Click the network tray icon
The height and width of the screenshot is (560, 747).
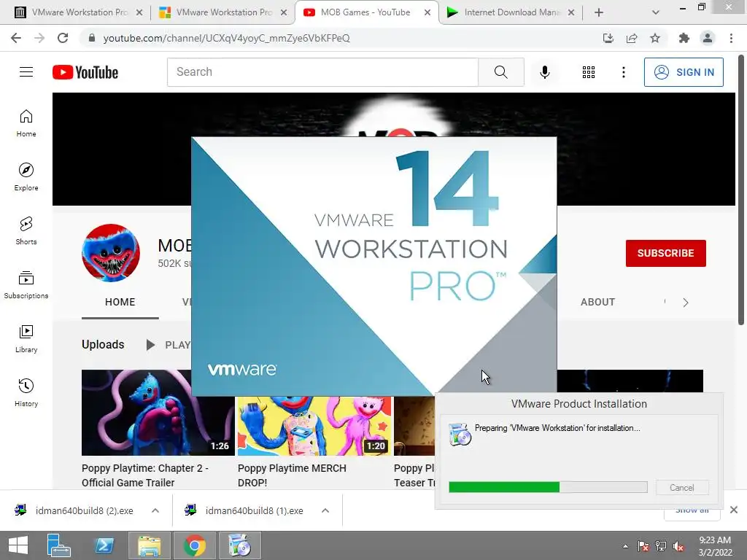(661, 546)
